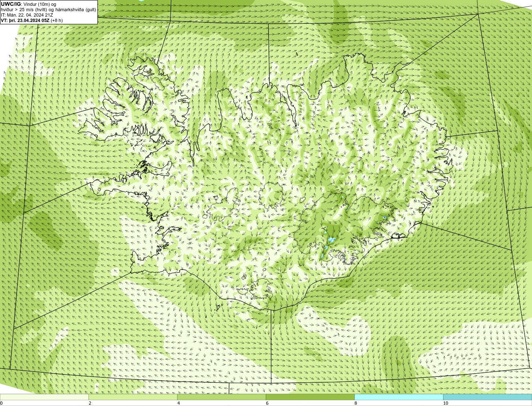532x406 pixels.
Task: Click the "4" label under the colour scale
Action: 179,403
